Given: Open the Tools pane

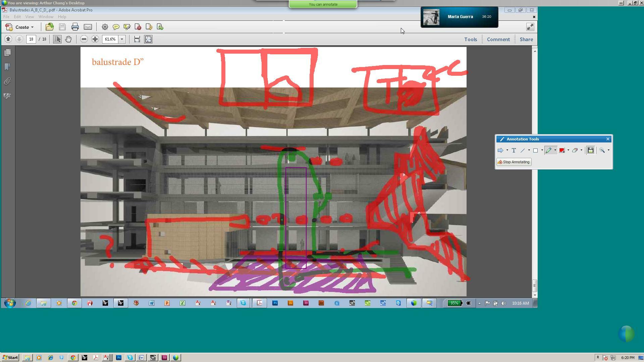Looking at the screenshot, I should point(471,40).
